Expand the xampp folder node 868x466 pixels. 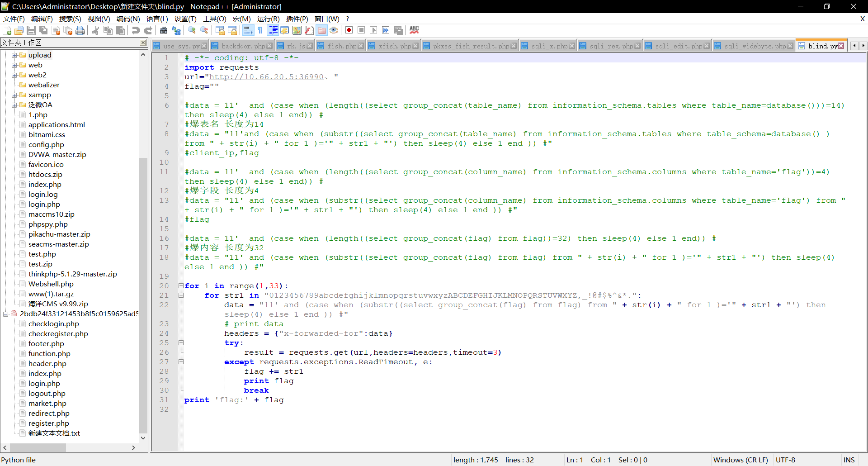tap(14, 95)
